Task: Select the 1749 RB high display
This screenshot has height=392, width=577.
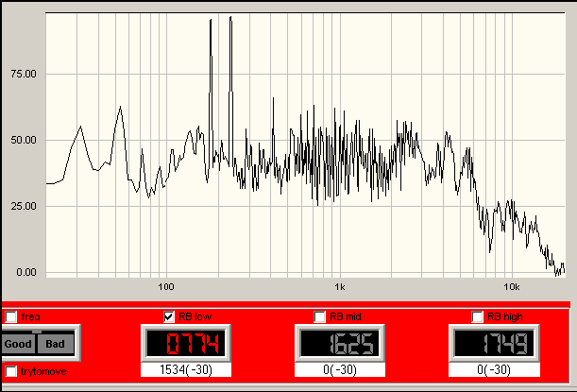Action: (494, 344)
